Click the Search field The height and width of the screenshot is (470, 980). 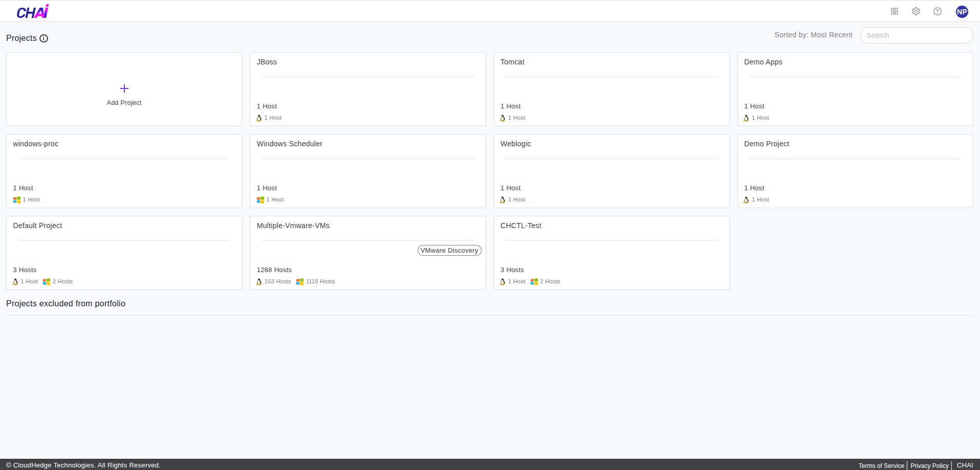coord(916,35)
